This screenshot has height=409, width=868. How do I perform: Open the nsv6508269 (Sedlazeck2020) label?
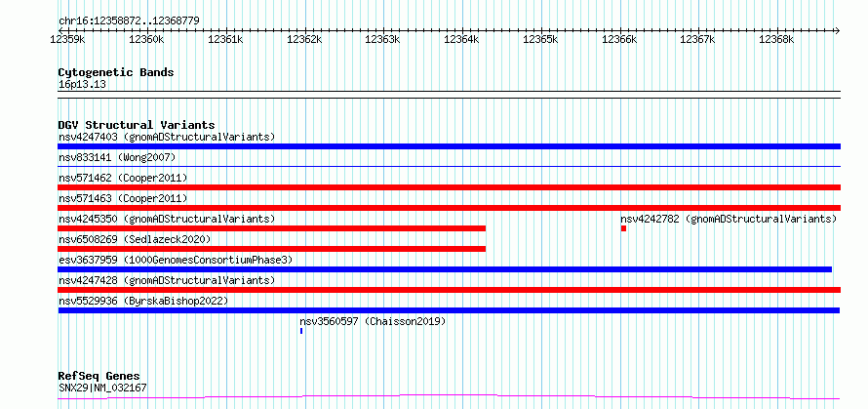click(135, 239)
